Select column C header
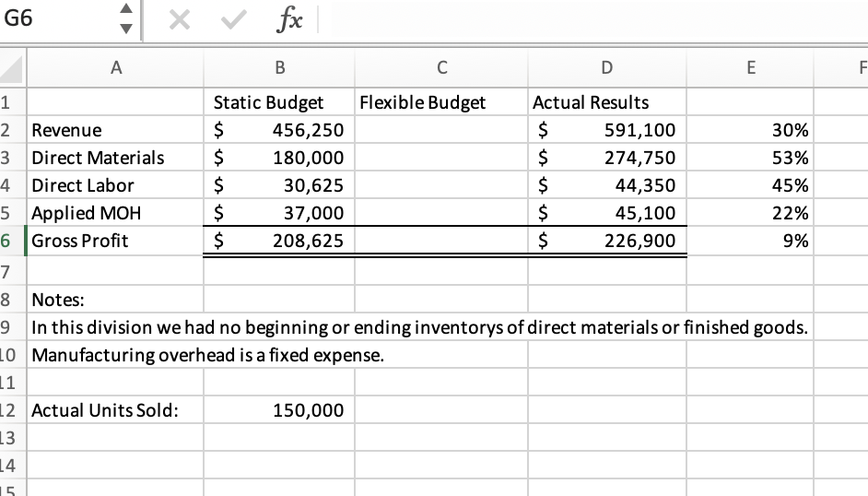 tap(441, 67)
